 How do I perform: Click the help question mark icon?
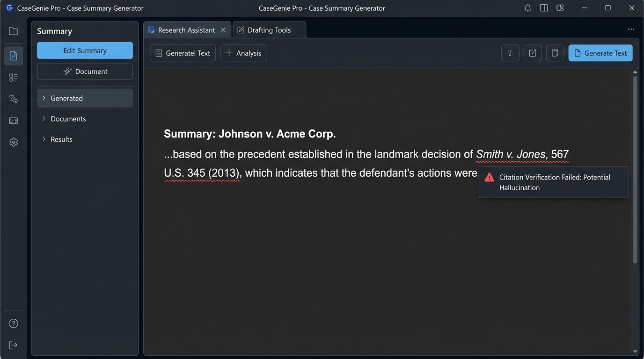(x=13, y=323)
